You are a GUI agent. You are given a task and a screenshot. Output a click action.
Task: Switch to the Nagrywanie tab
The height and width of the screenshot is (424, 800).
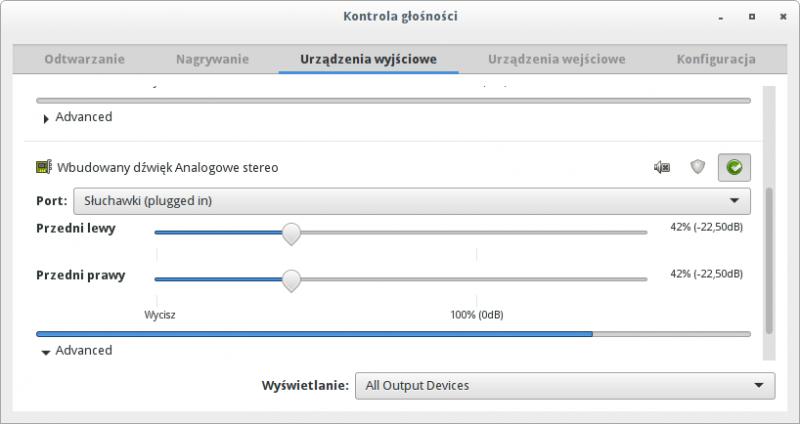(212, 59)
